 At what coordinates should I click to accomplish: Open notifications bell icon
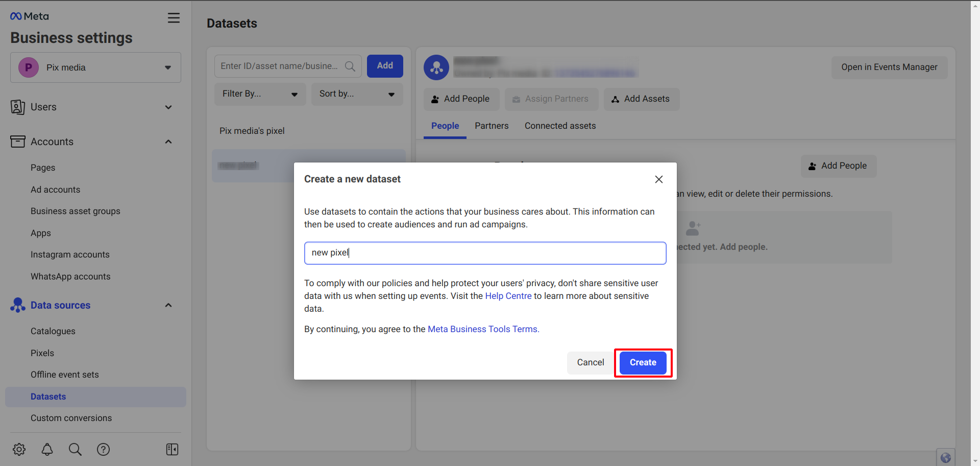click(x=47, y=449)
